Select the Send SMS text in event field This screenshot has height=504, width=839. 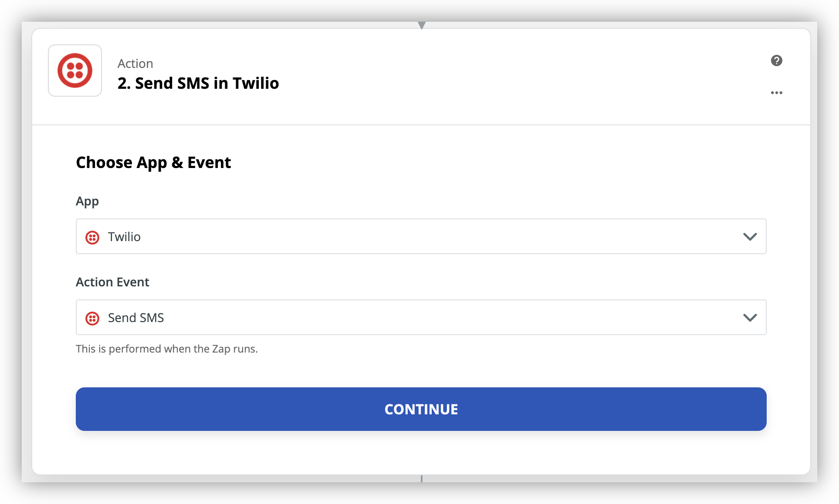[x=136, y=318]
